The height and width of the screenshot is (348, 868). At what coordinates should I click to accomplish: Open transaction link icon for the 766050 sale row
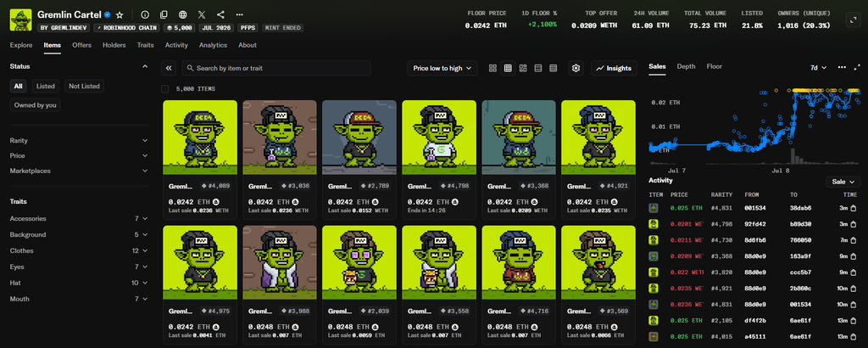tap(853, 240)
